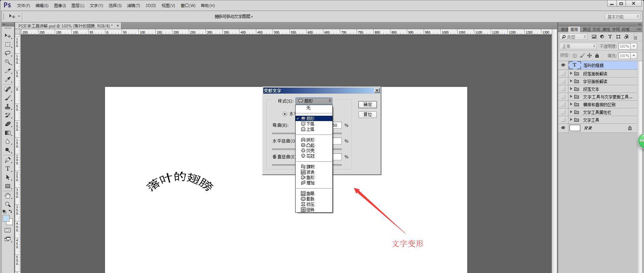644x273 pixels.
Task: Click the screen mode icon
Action: coord(7,239)
